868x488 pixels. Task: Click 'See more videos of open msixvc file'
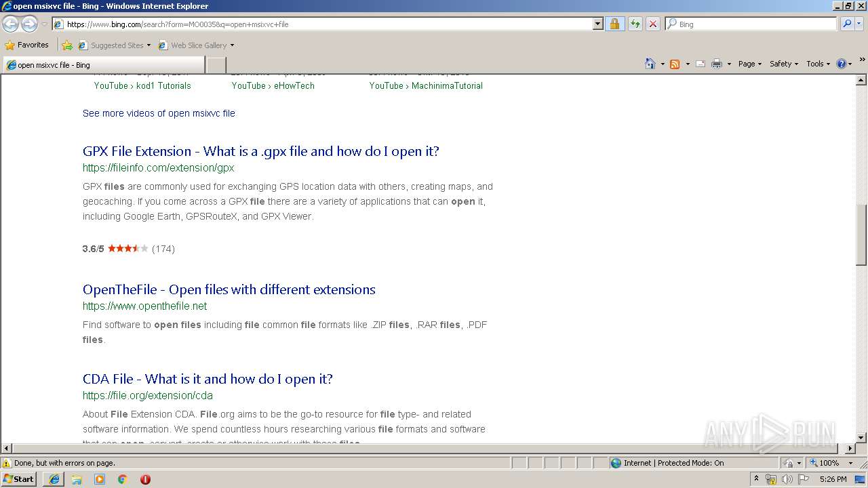tap(159, 113)
